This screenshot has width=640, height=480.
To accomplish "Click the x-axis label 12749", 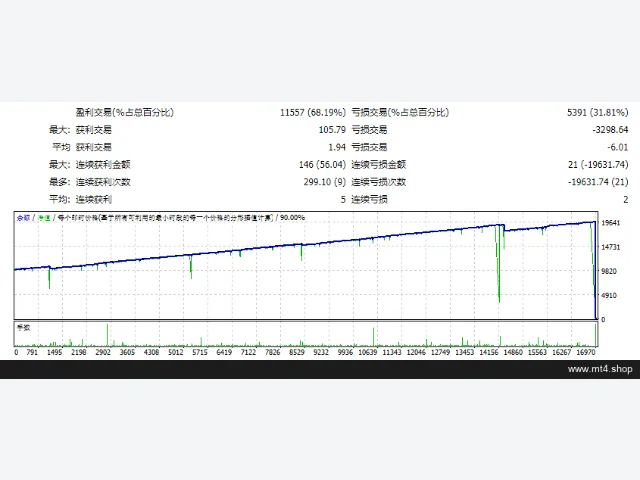I will 440,352.
